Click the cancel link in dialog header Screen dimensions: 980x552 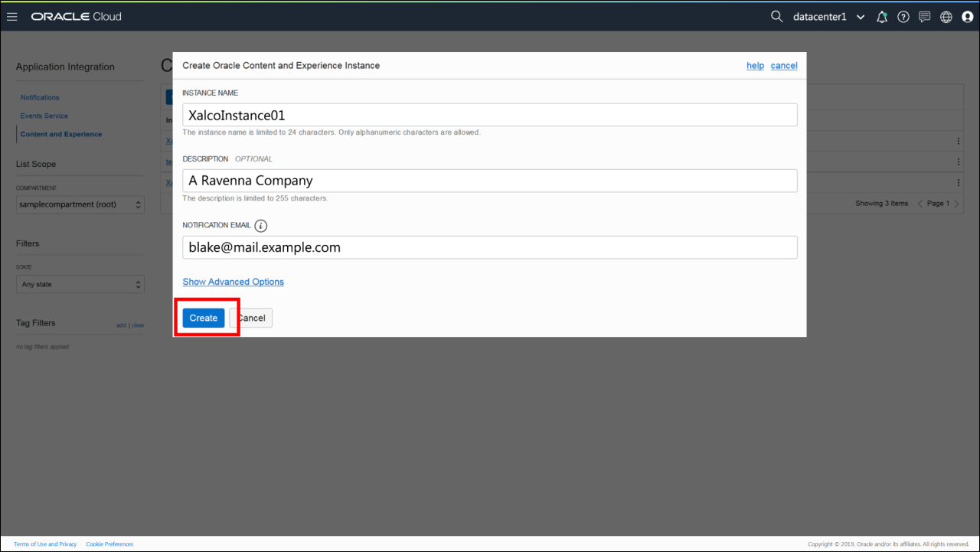[784, 66]
